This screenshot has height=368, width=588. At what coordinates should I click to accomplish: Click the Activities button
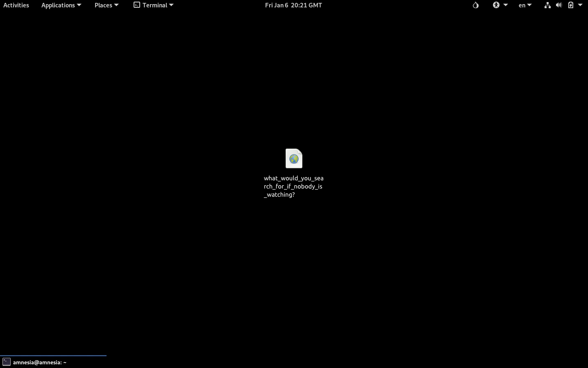pos(16,5)
